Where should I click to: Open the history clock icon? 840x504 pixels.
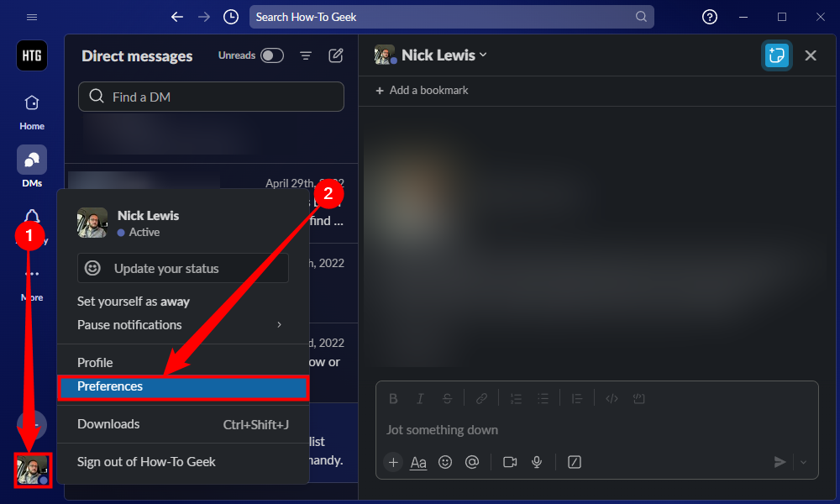[231, 17]
